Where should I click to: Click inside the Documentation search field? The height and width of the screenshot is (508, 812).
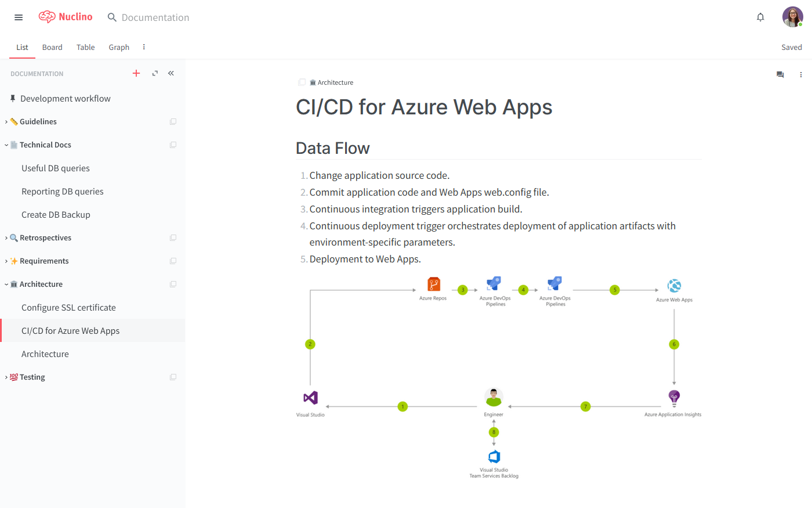point(155,17)
